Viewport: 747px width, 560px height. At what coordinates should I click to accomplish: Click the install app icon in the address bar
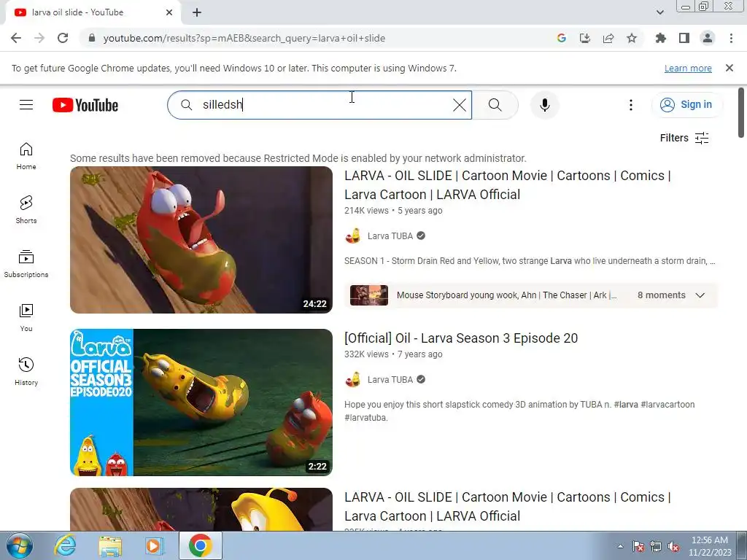pos(585,38)
